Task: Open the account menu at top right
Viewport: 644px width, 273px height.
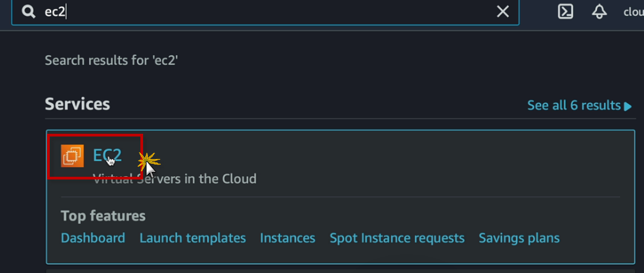Action: coord(634,12)
